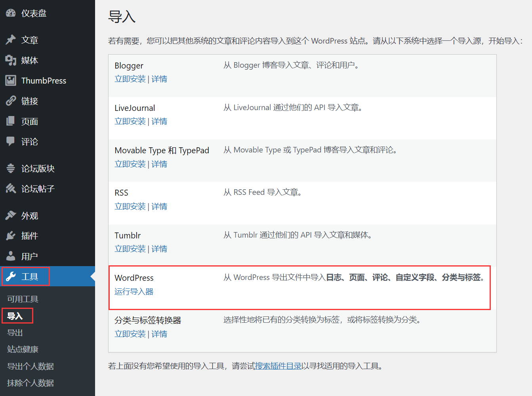
Task: Click the plugin plug icon beside 插件
Action: (11, 236)
